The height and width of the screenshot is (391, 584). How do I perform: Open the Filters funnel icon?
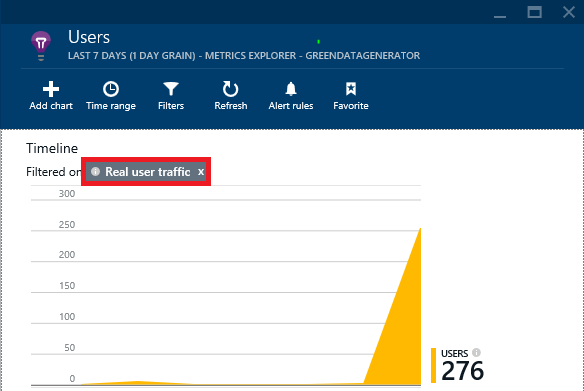(x=171, y=89)
